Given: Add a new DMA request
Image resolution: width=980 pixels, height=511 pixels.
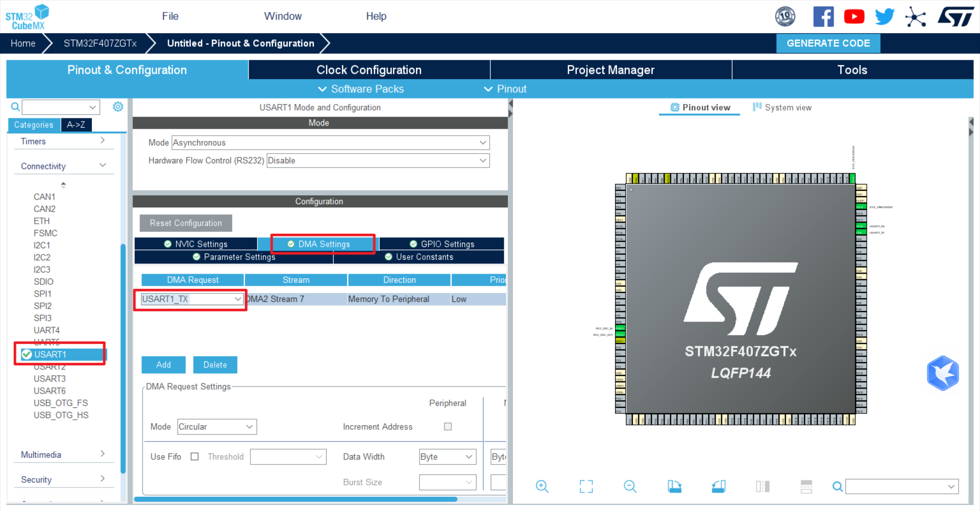Looking at the screenshot, I should coord(163,364).
